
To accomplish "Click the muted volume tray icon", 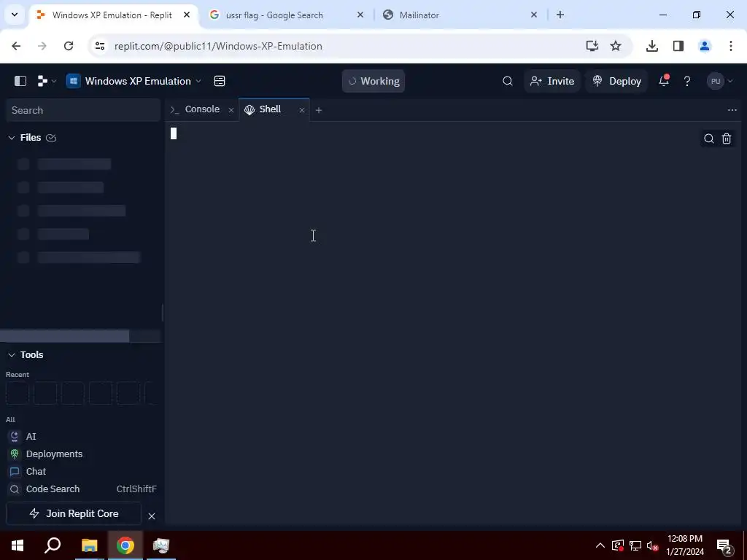I will click(653, 545).
